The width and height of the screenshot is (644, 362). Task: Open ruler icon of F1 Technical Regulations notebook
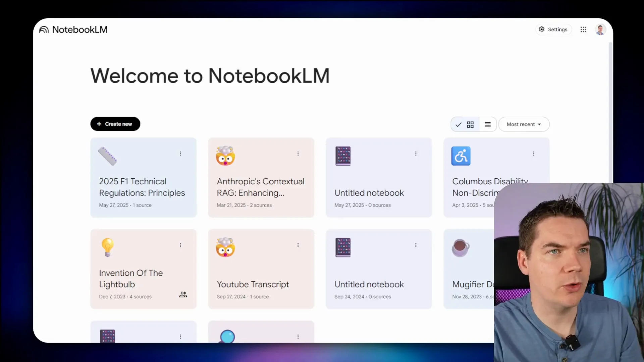(x=107, y=156)
